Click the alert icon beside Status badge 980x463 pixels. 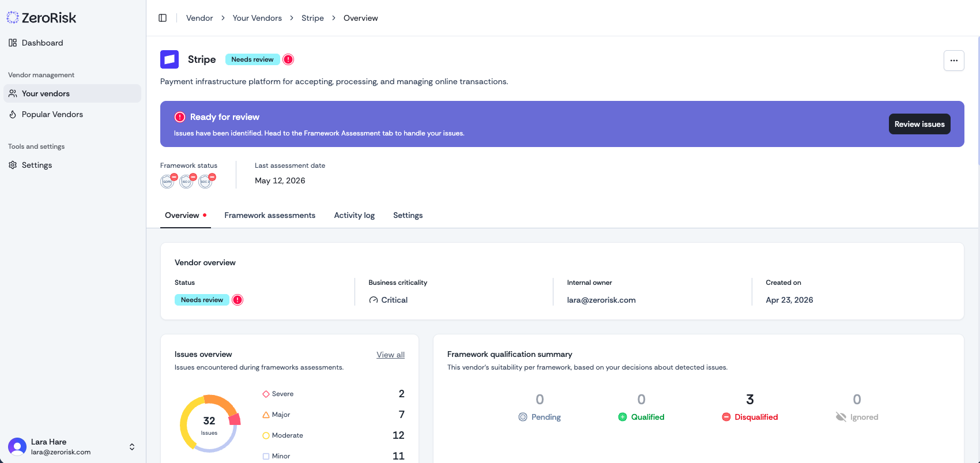[x=238, y=300]
